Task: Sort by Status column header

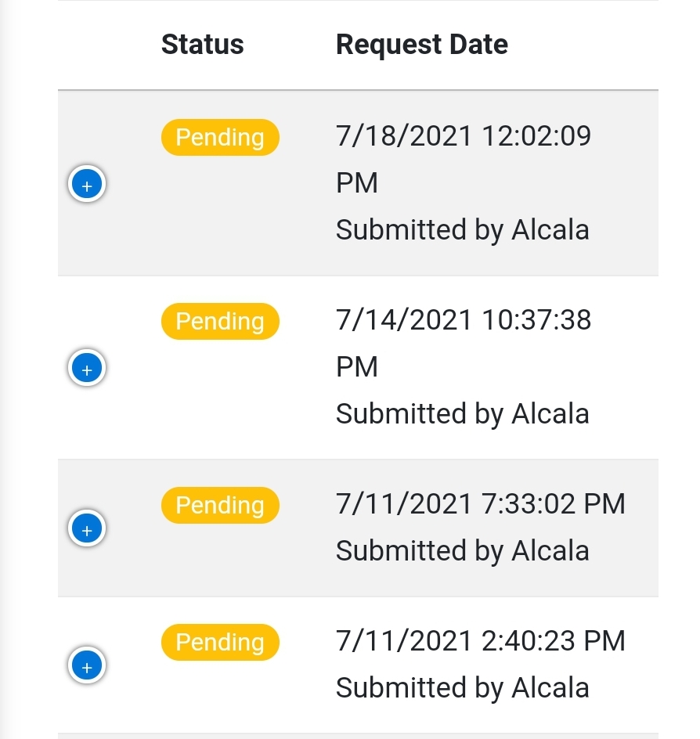Action: (x=203, y=45)
